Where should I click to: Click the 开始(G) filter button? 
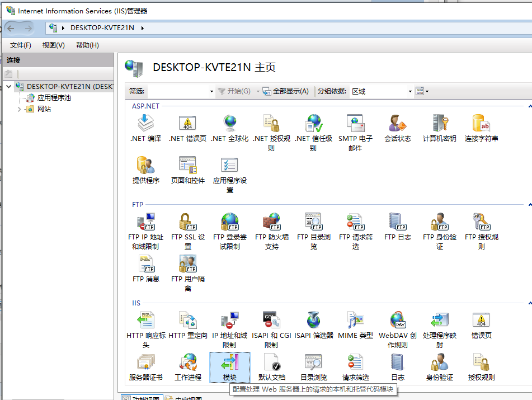point(234,91)
